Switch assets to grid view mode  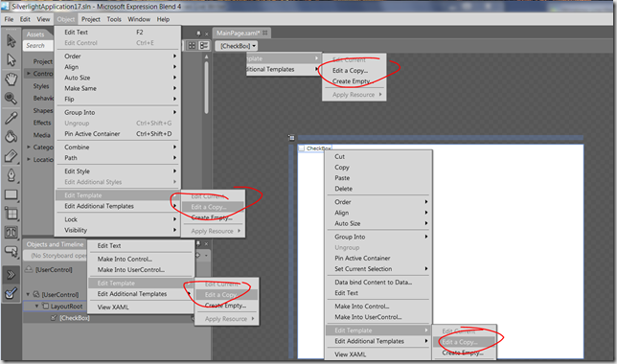tap(192, 46)
